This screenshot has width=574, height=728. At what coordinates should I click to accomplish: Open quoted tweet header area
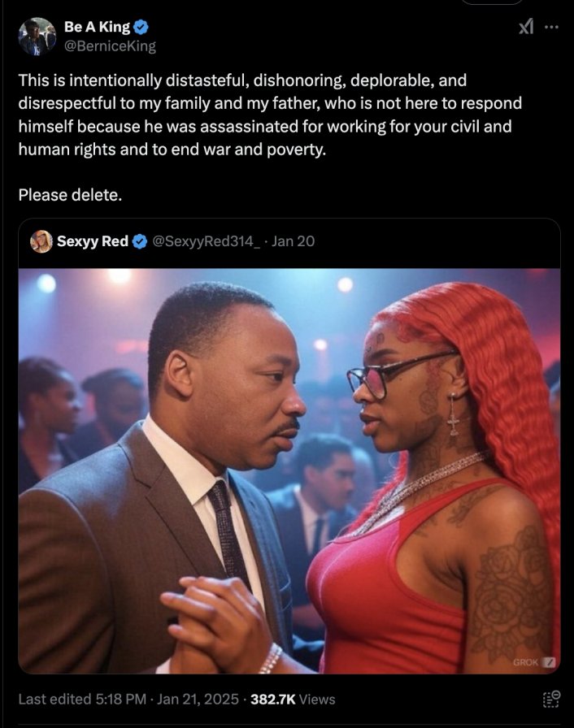pos(289,242)
